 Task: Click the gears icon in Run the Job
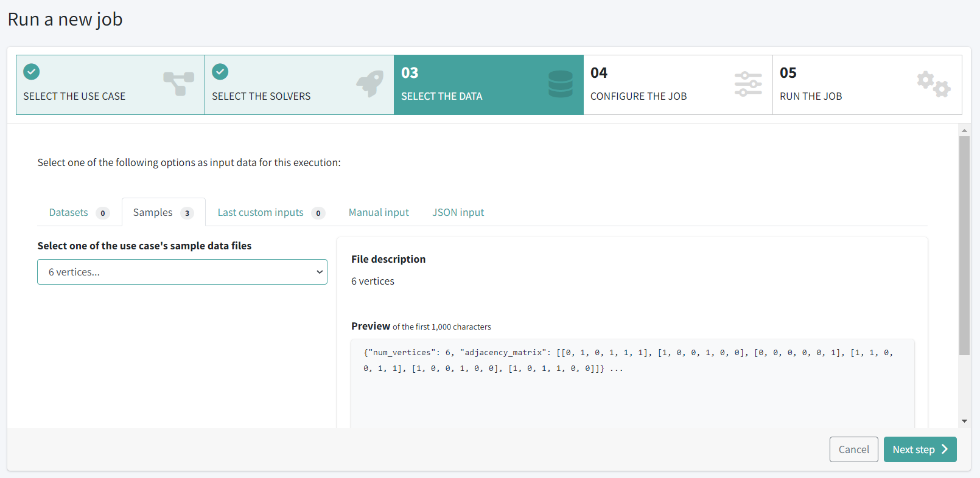pos(934,84)
